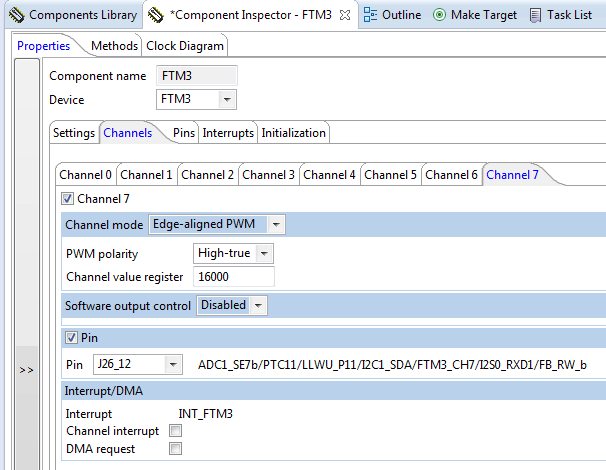Open the Device FTM3 dropdown
The height and width of the screenshot is (470, 606).
[227, 99]
